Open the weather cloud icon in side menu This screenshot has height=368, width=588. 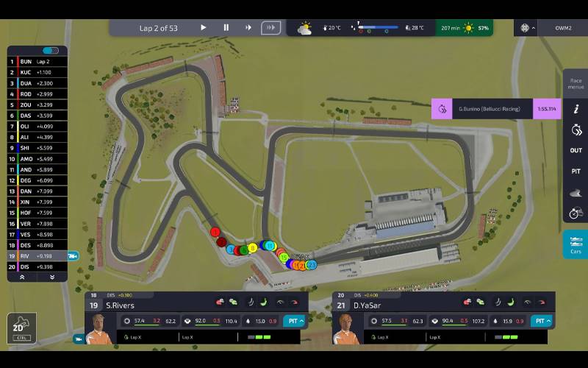click(576, 193)
